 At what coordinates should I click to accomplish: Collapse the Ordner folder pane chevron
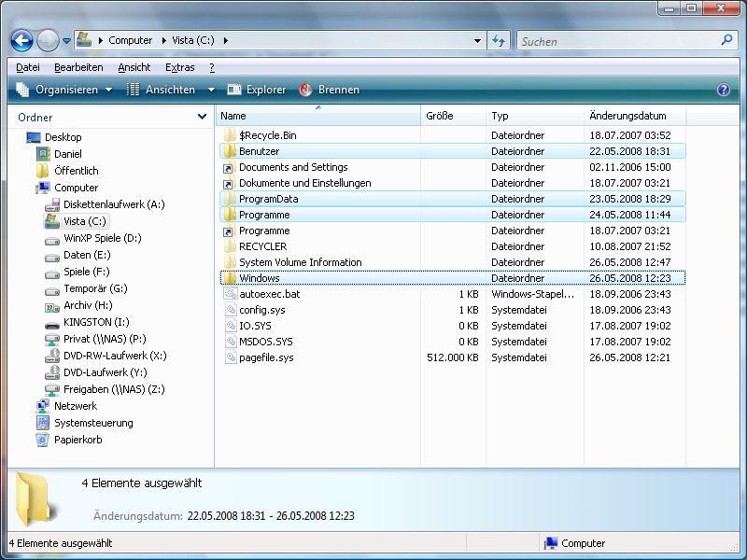click(202, 117)
